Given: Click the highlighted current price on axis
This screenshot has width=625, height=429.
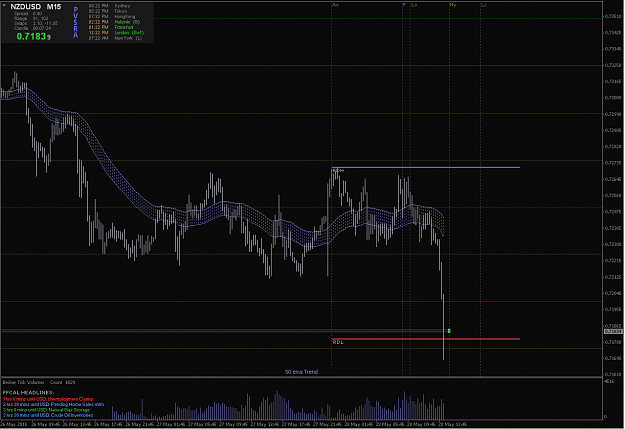Looking at the screenshot, I should pos(613,331).
